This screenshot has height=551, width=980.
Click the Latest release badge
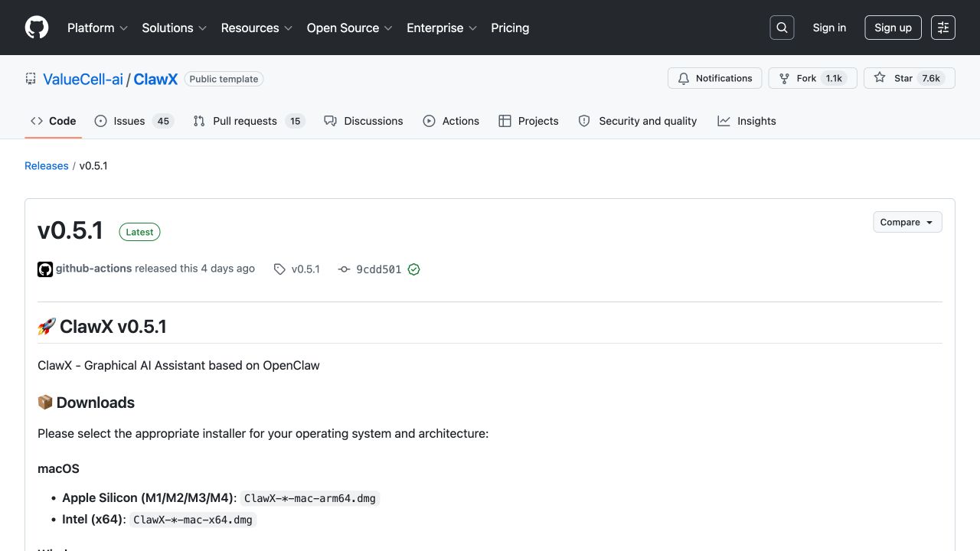coord(139,232)
